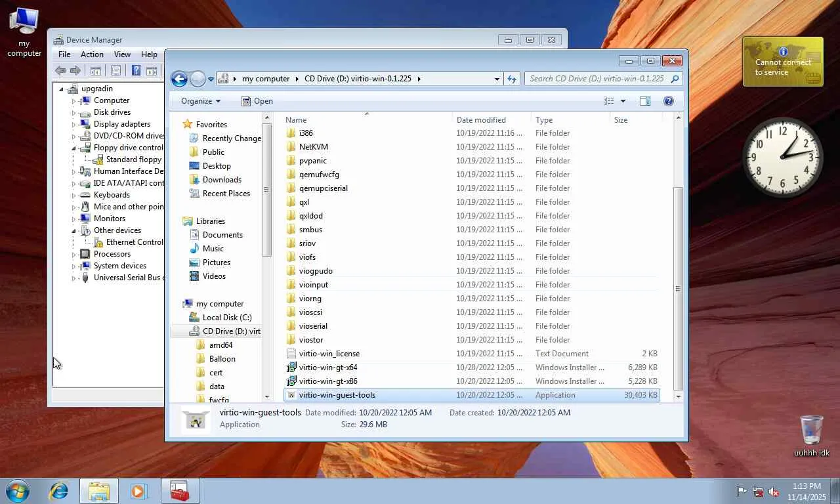Viewport: 840px width, 504px height.
Task: Refresh the CD Drive folder view
Action: pyautogui.click(x=512, y=79)
